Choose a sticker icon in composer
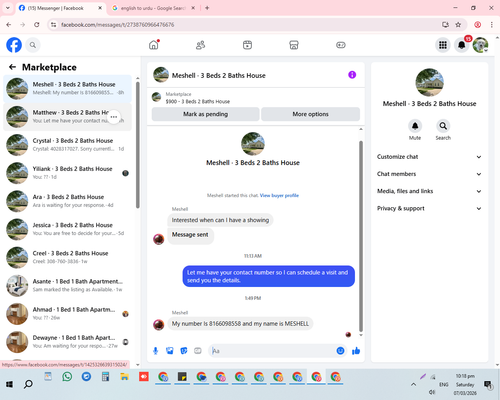The width and height of the screenshot is (500, 400). click(x=184, y=351)
